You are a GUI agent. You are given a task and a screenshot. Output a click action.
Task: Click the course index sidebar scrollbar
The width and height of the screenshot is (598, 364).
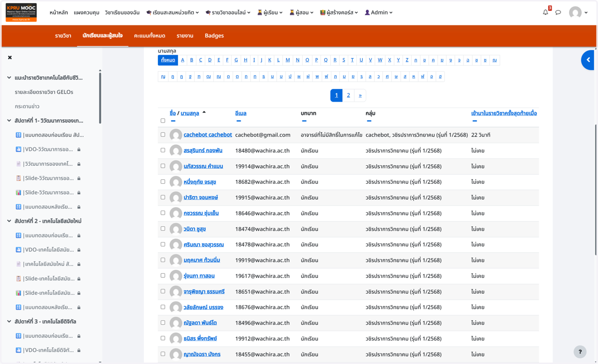[100, 97]
